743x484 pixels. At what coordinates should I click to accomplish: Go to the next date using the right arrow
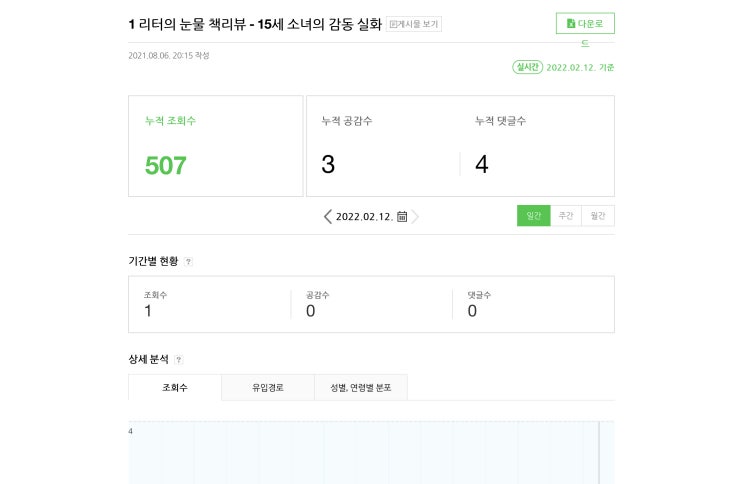(x=415, y=216)
